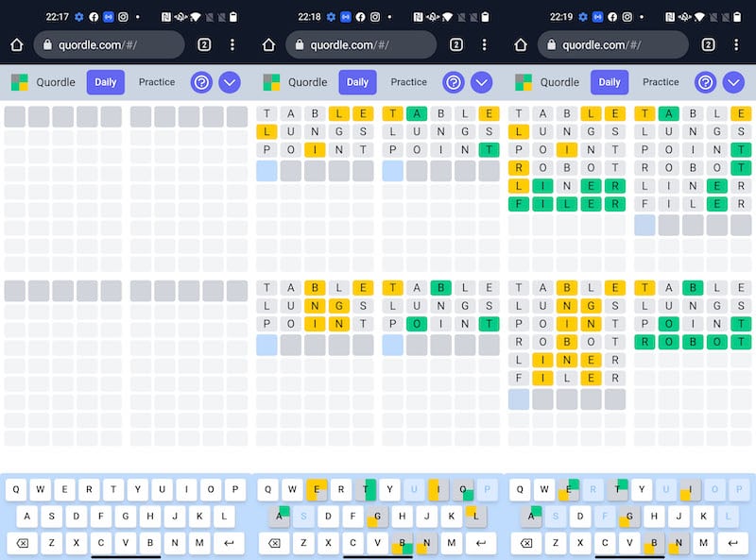Image resolution: width=756 pixels, height=560 pixels.
Task: Expand the chevron dropdown in middle phone
Action: pos(481,82)
